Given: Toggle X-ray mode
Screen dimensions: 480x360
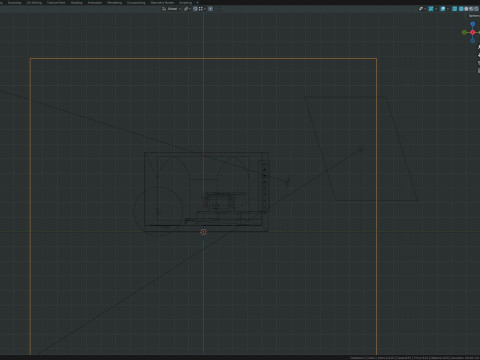Looking at the screenshot, I should pyautogui.click(x=454, y=9).
